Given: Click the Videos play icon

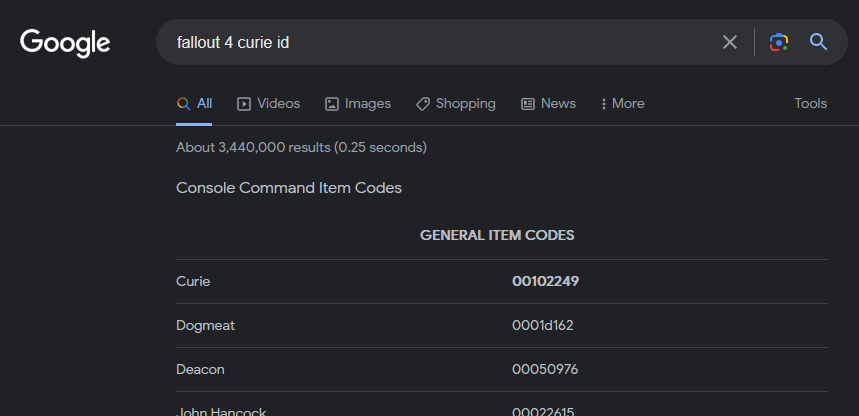Looking at the screenshot, I should pos(244,104).
